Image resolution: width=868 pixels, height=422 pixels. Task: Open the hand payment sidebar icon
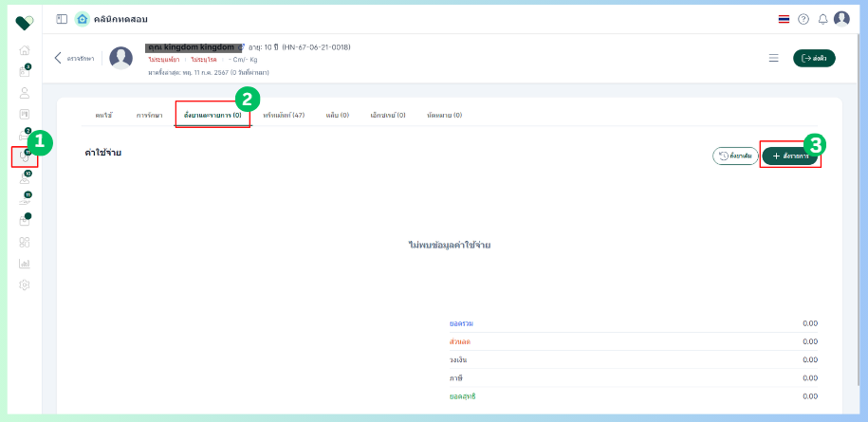[x=25, y=199]
